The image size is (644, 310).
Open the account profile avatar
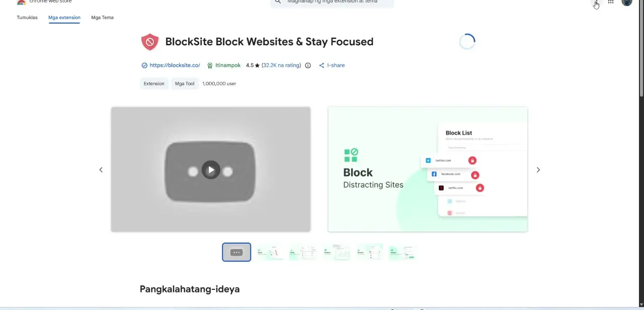tap(627, 2)
